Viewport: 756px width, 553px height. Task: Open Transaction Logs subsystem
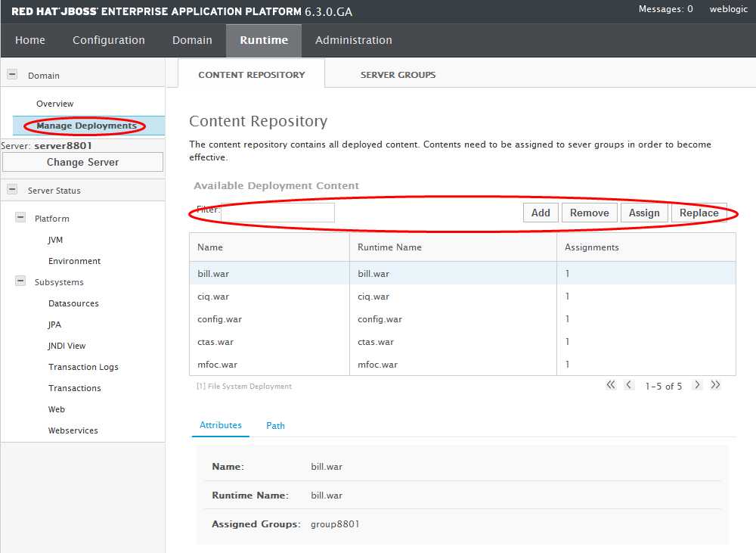tap(83, 367)
